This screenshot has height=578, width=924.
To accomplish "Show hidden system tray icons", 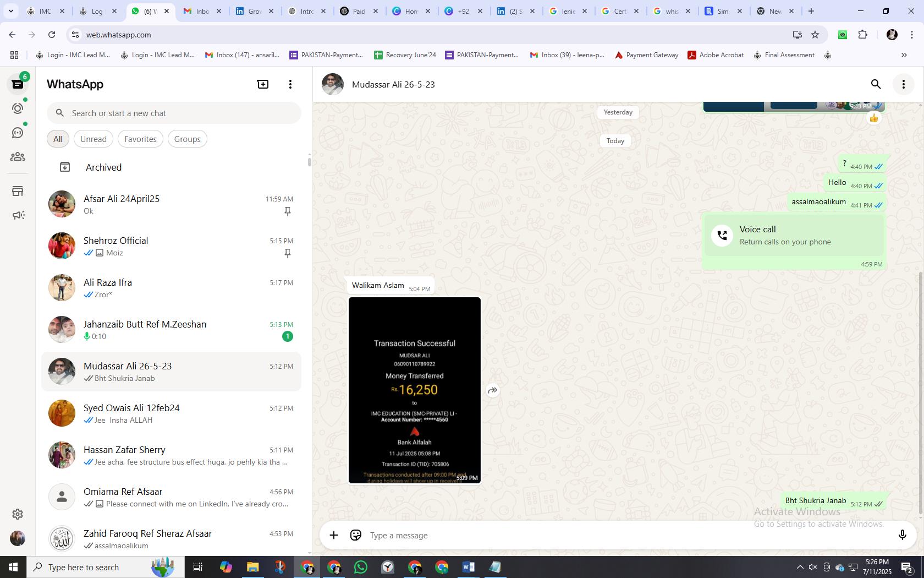I will 800,567.
